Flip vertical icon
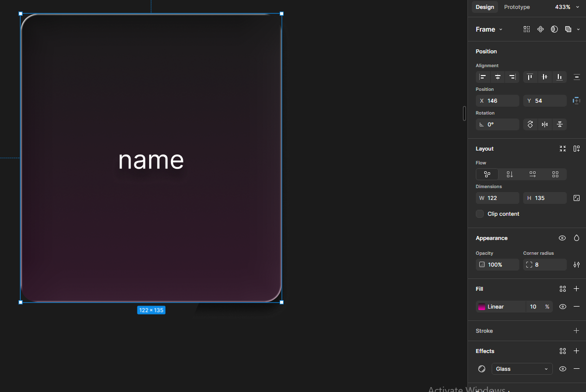Screen dimensions: 586x392 559,124
